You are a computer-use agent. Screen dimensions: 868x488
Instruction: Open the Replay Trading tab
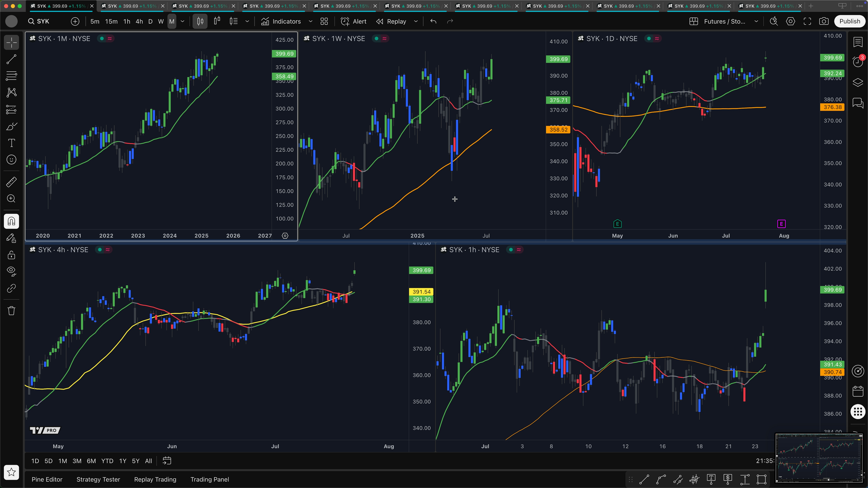click(x=155, y=479)
